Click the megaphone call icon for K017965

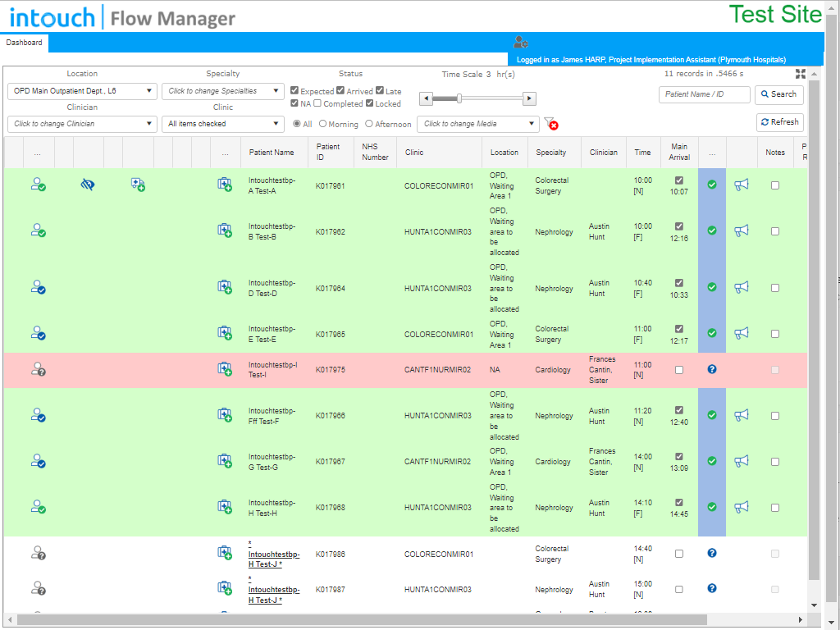point(741,333)
